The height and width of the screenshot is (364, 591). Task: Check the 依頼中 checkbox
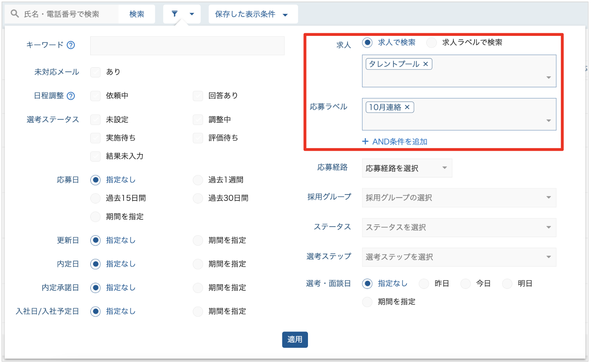tap(96, 96)
